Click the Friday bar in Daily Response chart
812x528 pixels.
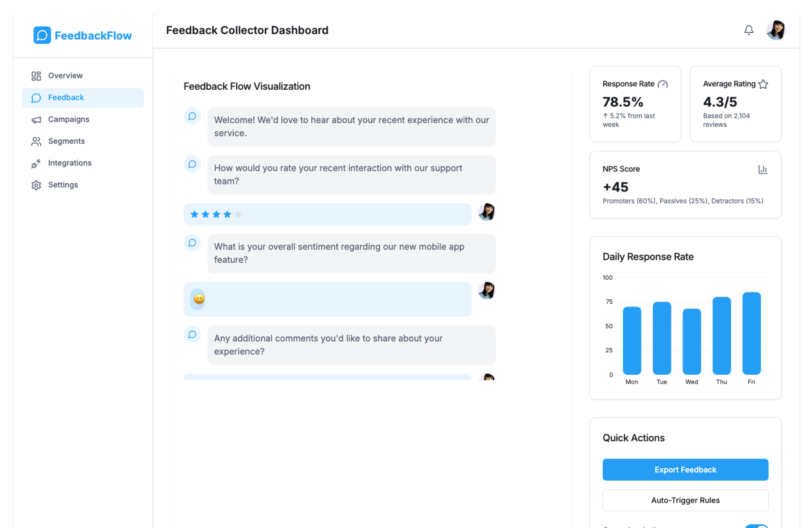[x=751, y=333]
